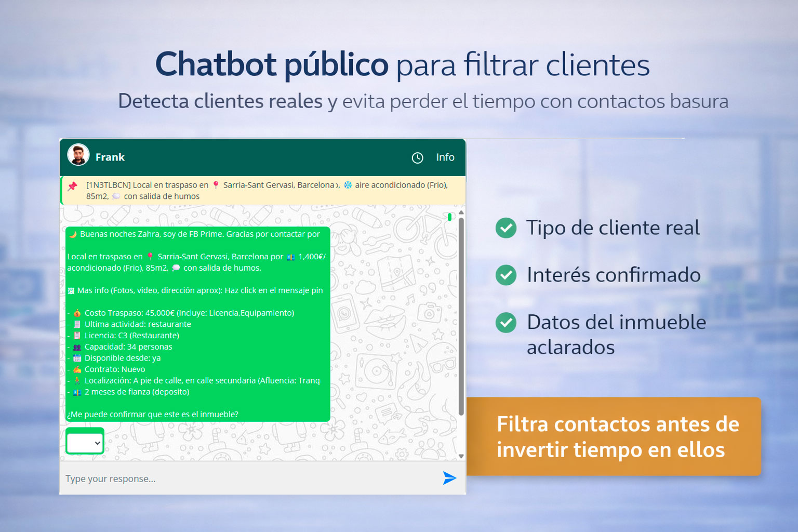Expand the answer dropdown below the message
The height and width of the screenshot is (532, 798).
point(85,443)
